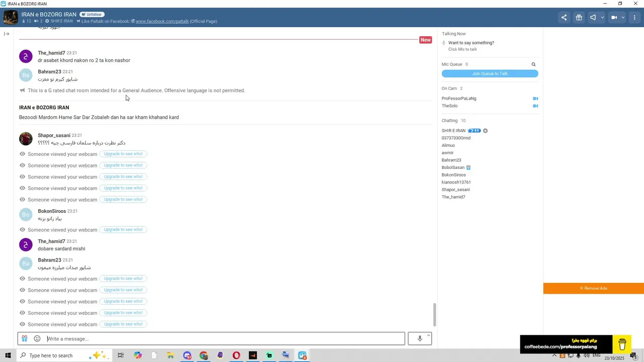Expand the mic options caret
This screenshot has height=362, width=644.
(x=429, y=335)
